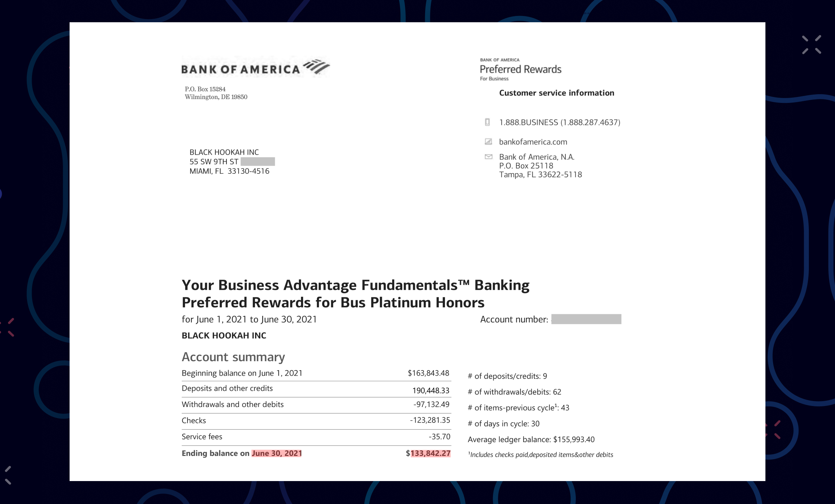Select the highlighted ending balance 133,842.27
Viewport: 835px width, 504px height.
coord(431,453)
